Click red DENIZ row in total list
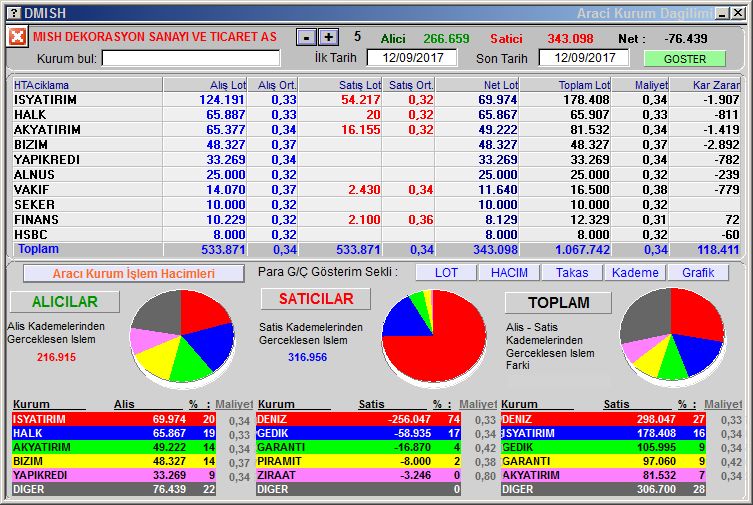This screenshot has height=505, width=753. [x=604, y=419]
